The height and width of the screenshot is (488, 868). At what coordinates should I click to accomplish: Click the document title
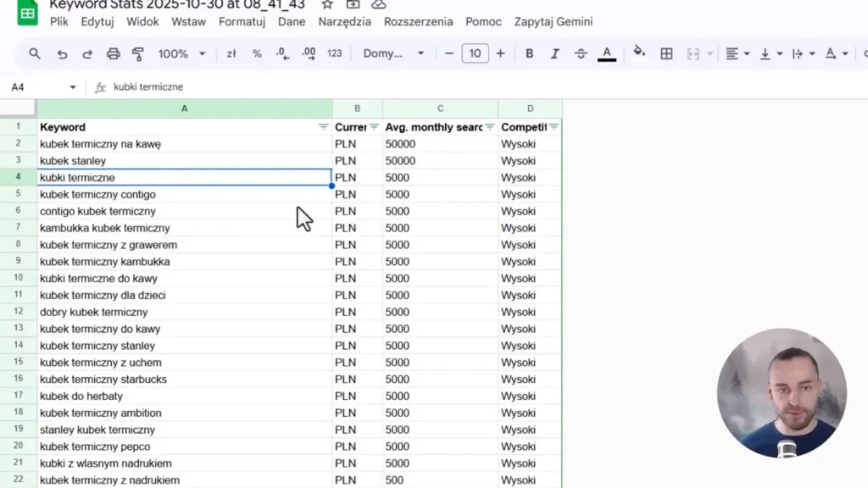click(177, 5)
